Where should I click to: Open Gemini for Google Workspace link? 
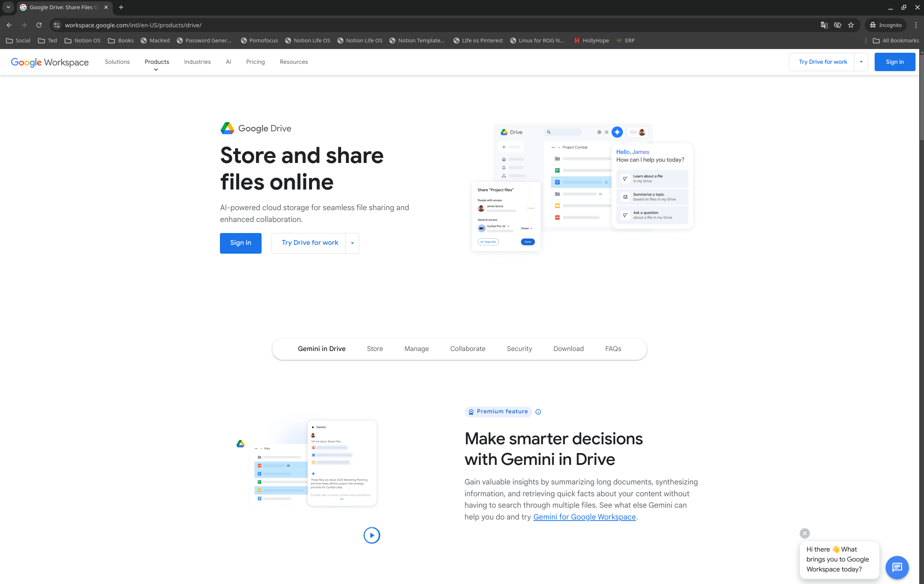[584, 517]
